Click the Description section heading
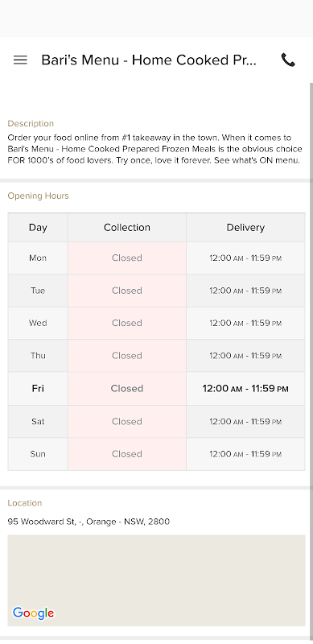The height and width of the screenshot is (644, 313). (x=31, y=124)
